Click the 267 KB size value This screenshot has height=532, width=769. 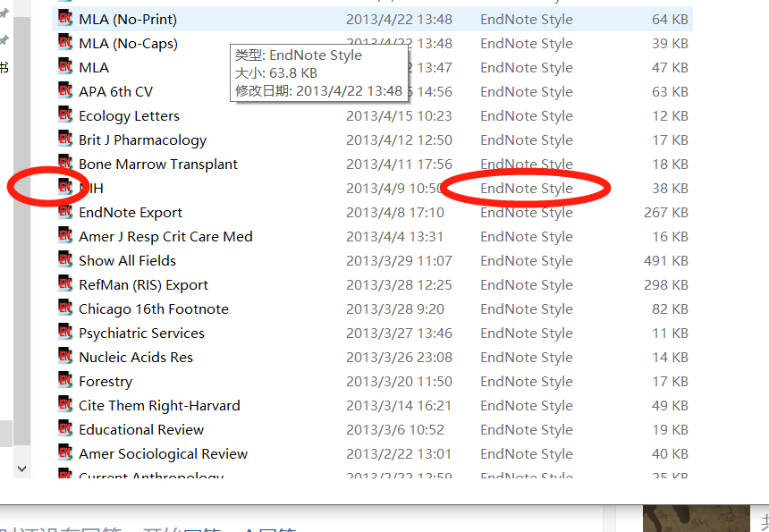coord(666,212)
